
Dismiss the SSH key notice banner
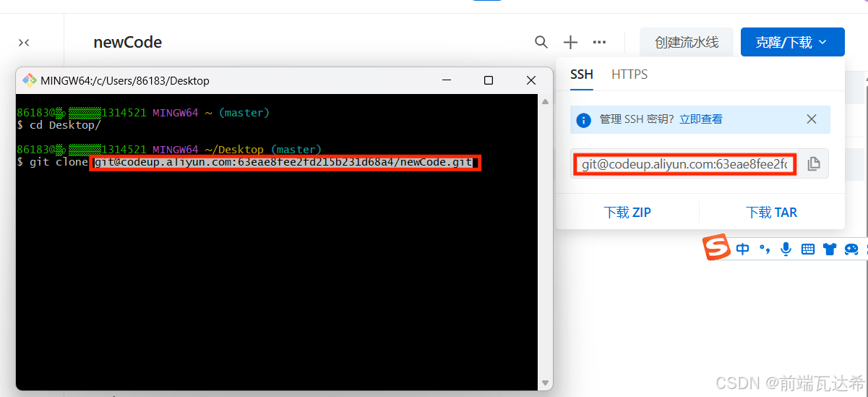[812, 119]
